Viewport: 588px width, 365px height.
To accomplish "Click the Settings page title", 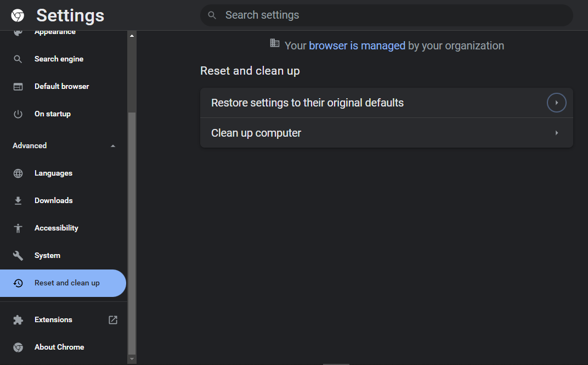I will coord(70,16).
